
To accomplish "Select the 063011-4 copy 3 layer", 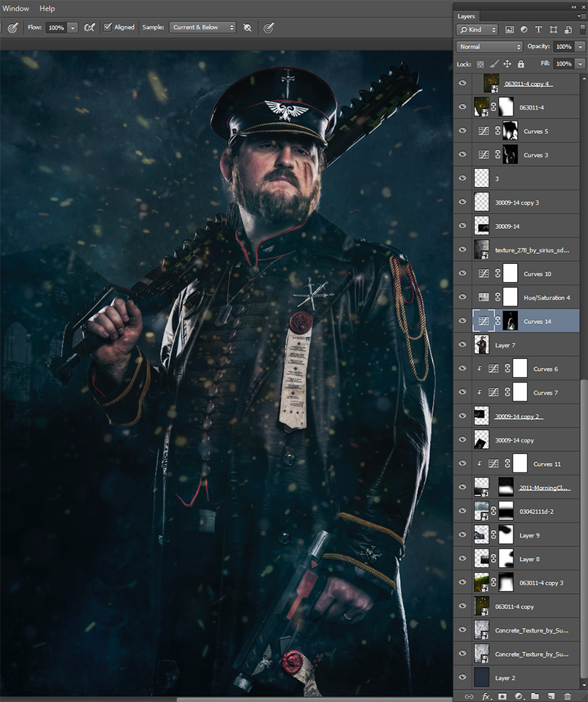I will coord(525,583).
